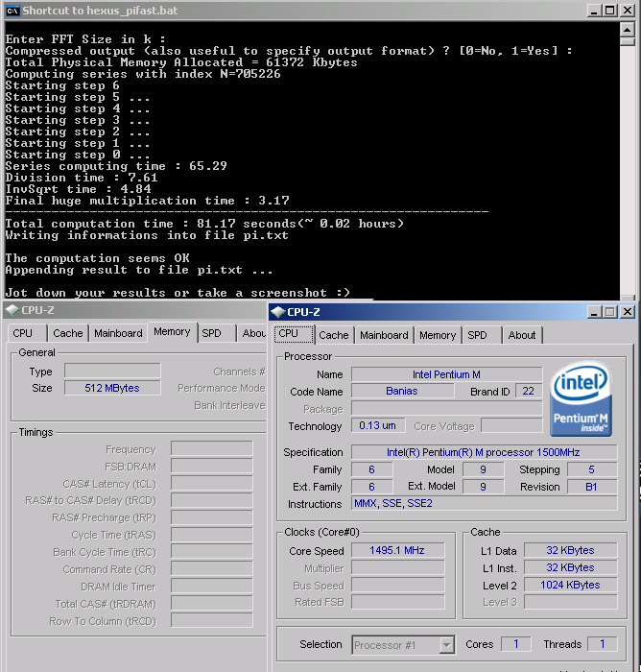
Task: Click the front CPU-Z window logo icon
Action: click(x=278, y=312)
